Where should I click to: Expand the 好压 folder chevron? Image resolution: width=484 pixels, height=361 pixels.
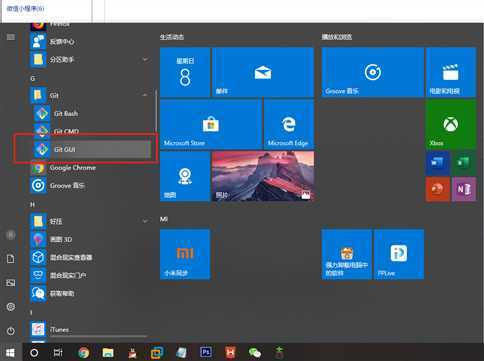(x=145, y=221)
